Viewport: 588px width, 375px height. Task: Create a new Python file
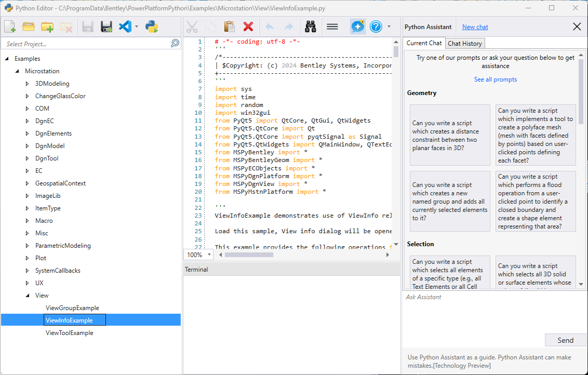tap(10, 26)
